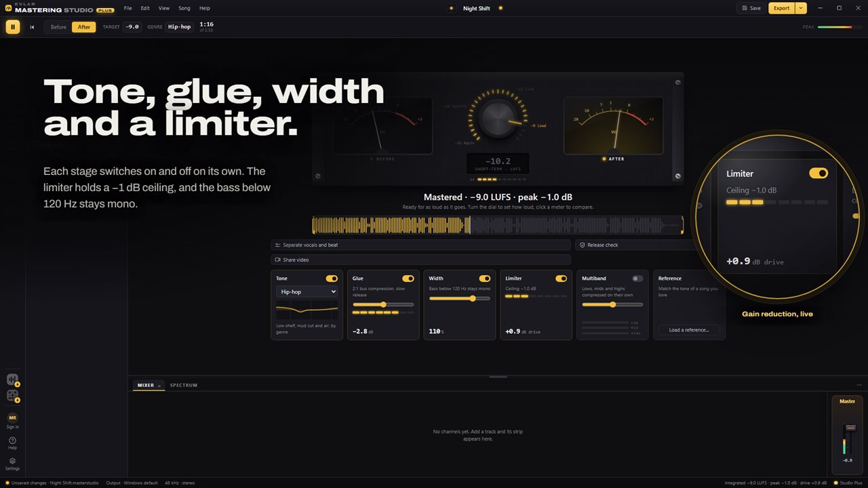
Task: Click the After VU meter
Action: [614, 125]
